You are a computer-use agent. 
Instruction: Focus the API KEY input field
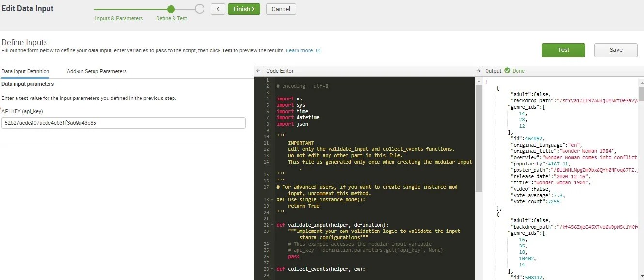click(124, 123)
